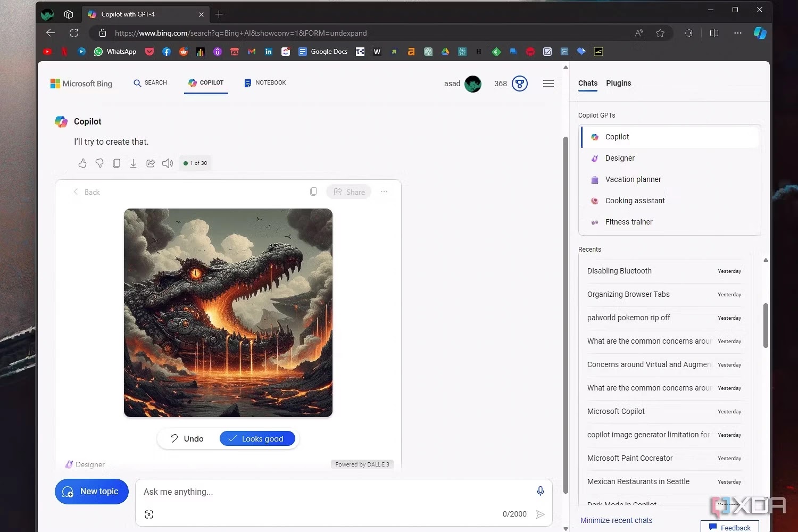Confirm the image with Looks good

tap(257, 439)
